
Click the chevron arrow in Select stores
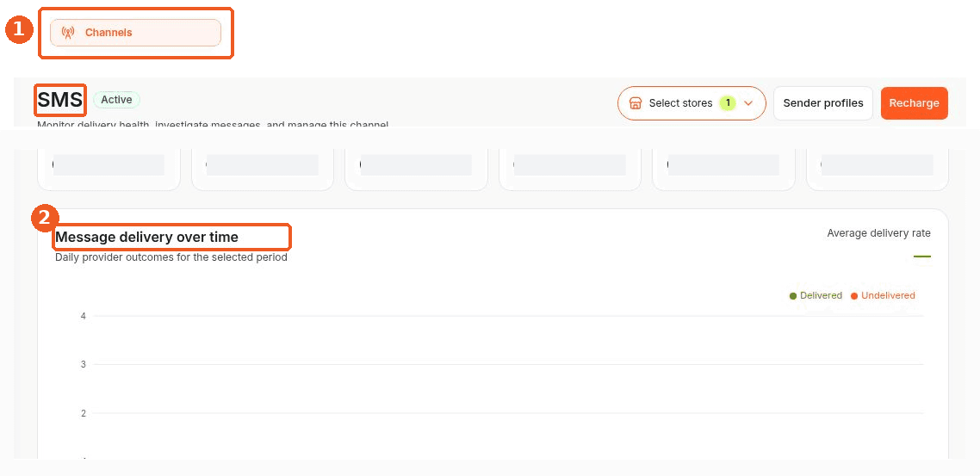click(x=748, y=103)
